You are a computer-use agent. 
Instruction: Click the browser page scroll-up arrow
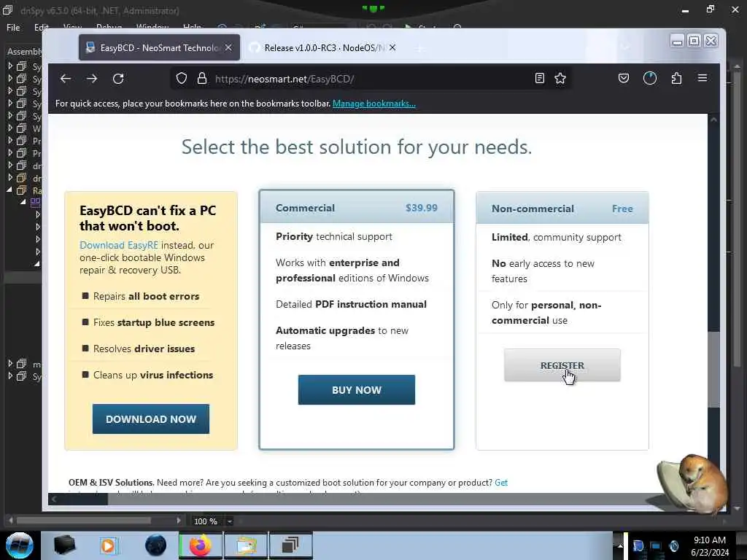[713, 120]
